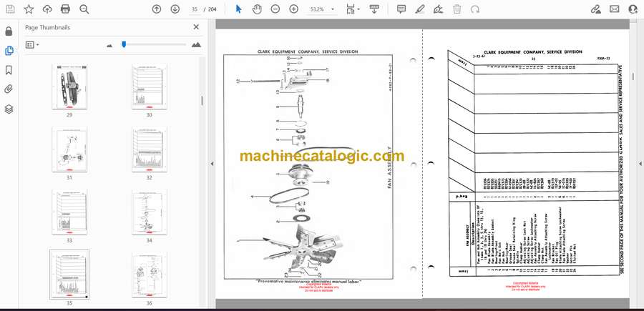Click the thumbnails panel scrollbar
The width and height of the screenshot is (644, 311).
tap(202, 101)
